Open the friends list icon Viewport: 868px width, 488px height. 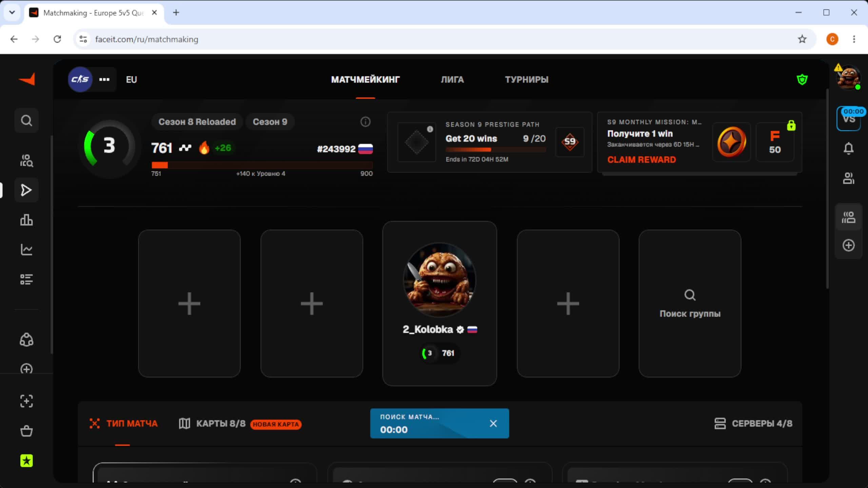tap(849, 178)
